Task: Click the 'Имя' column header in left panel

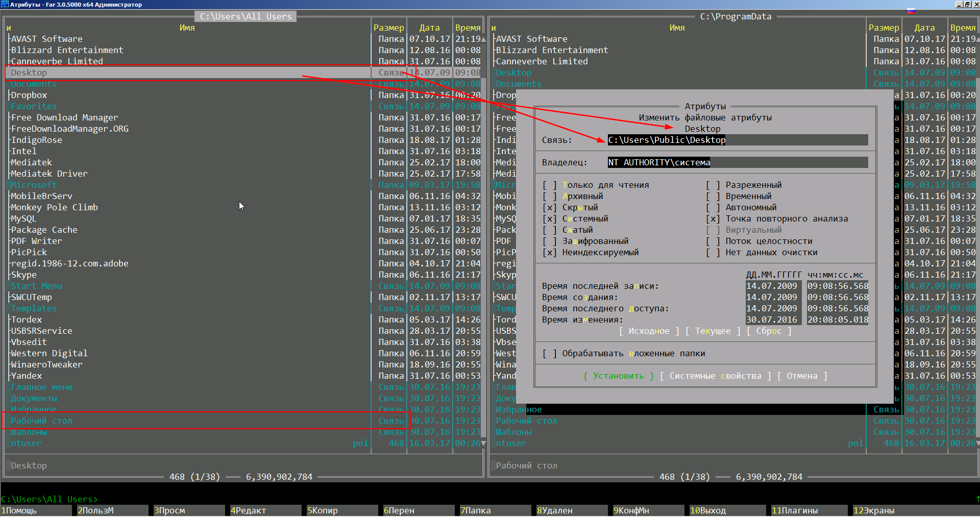Action: click(187, 28)
